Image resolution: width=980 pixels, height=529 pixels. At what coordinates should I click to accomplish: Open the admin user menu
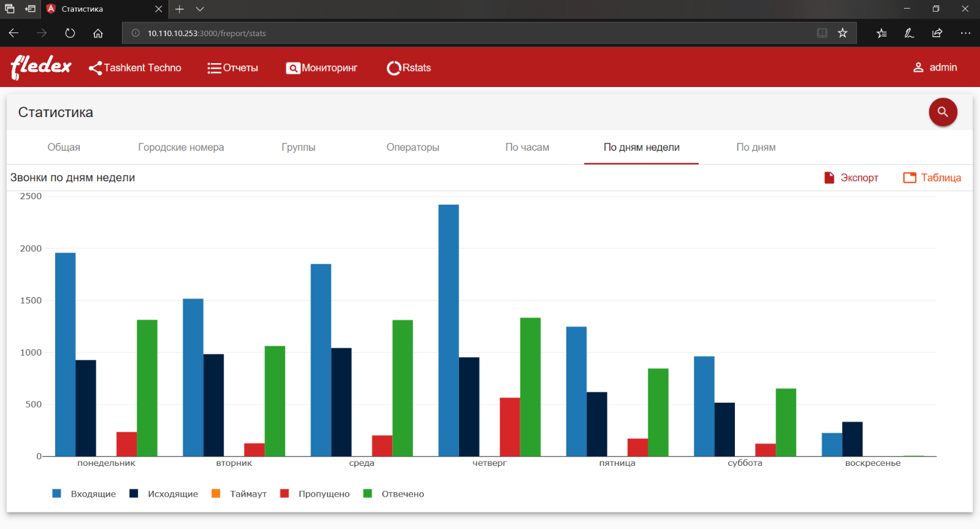click(x=935, y=67)
